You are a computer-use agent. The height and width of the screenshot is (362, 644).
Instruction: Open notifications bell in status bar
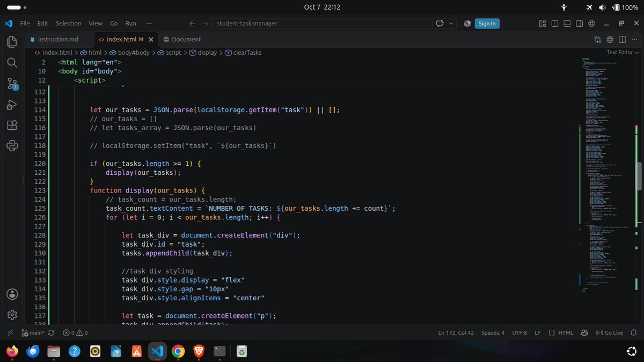(633, 333)
